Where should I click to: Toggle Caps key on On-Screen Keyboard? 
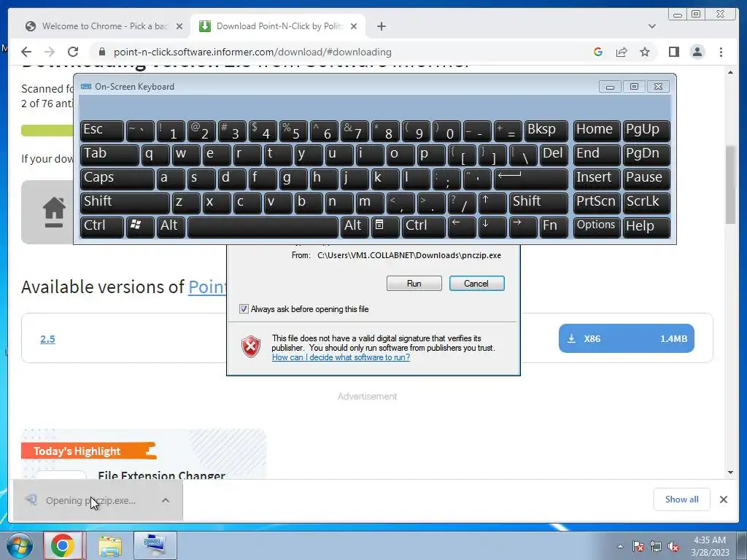tap(117, 179)
